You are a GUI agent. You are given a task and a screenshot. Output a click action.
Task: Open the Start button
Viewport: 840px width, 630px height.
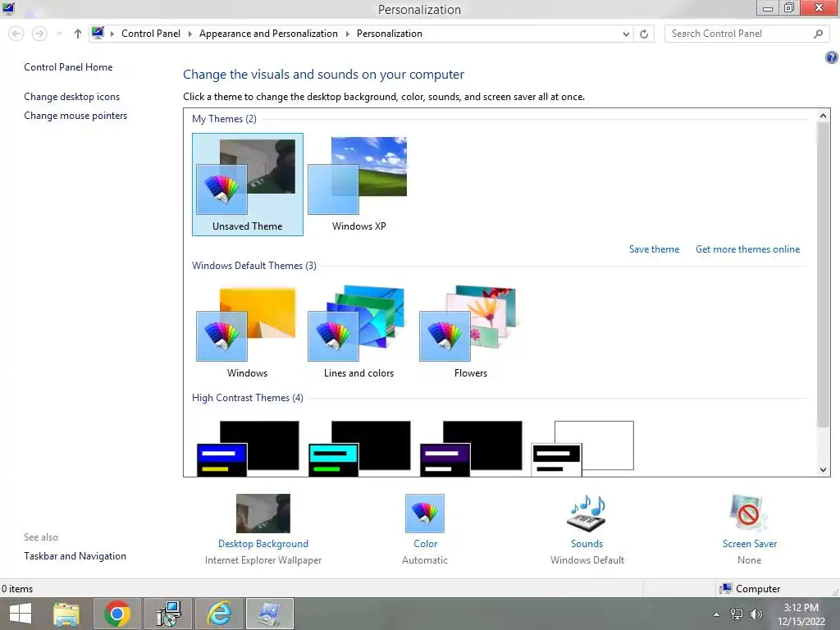point(21,614)
